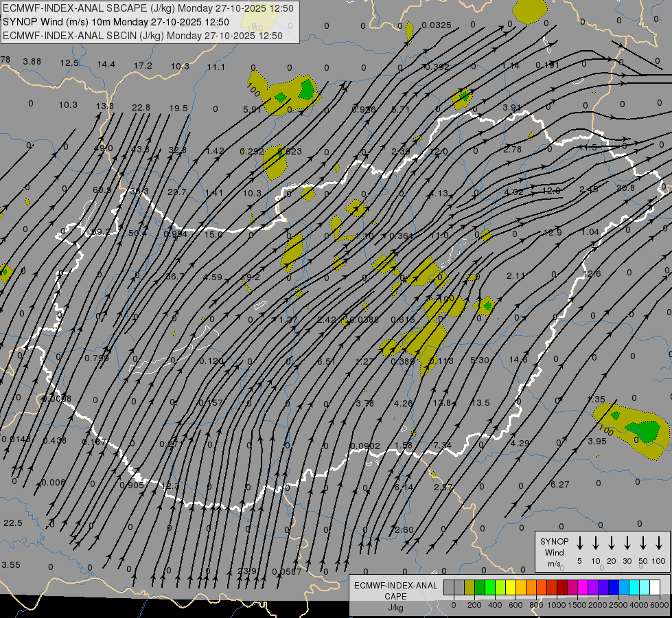The height and width of the screenshot is (618, 672).
Task: Click the grid value 7.34
Action: point(442,445)
